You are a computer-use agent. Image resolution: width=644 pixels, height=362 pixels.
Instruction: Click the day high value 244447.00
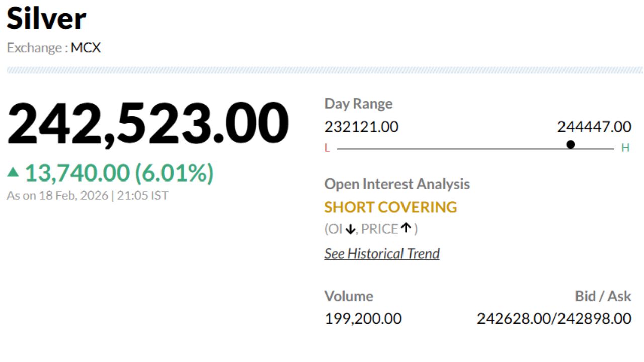[594, 127]
